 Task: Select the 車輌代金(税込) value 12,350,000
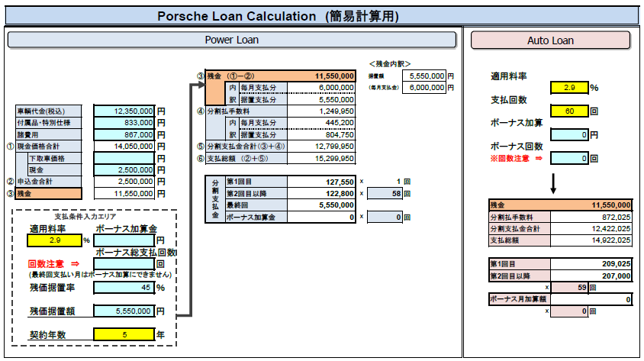pyautogui.click(x=124, y=111)
